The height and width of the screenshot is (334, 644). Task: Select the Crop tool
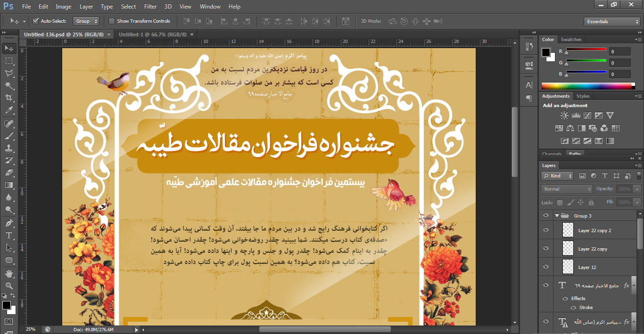point(8,98)
